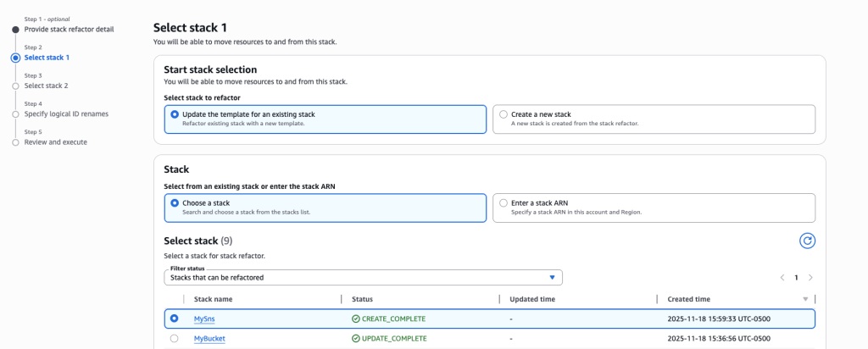The image size is (868, 349).
Task: Go to the next page of stacks
Action: tap(810, 278)
